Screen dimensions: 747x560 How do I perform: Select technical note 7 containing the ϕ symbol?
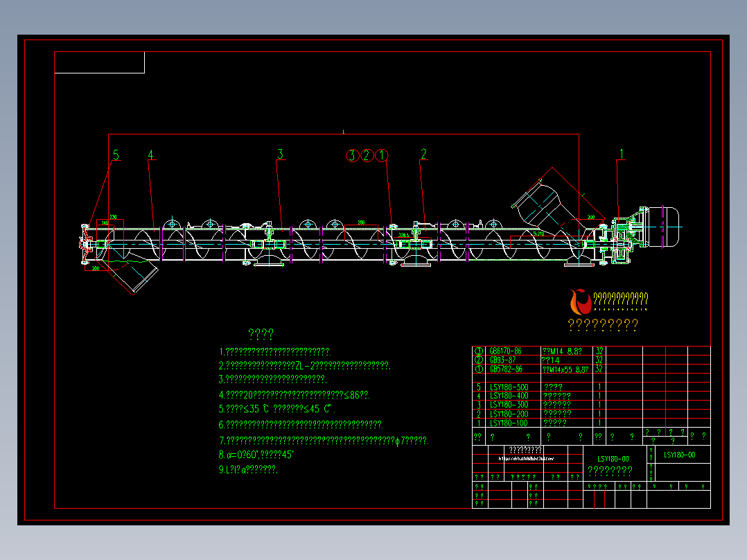coord(324,440)
